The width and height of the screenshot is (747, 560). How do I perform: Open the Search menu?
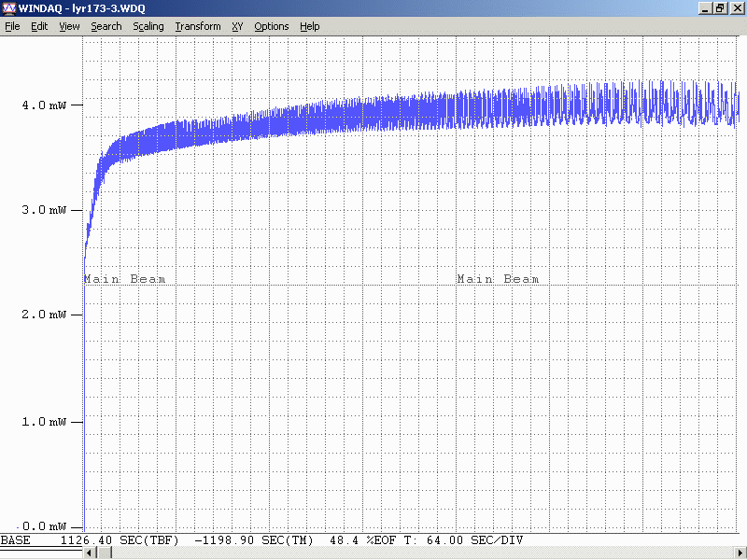[106, 26]
